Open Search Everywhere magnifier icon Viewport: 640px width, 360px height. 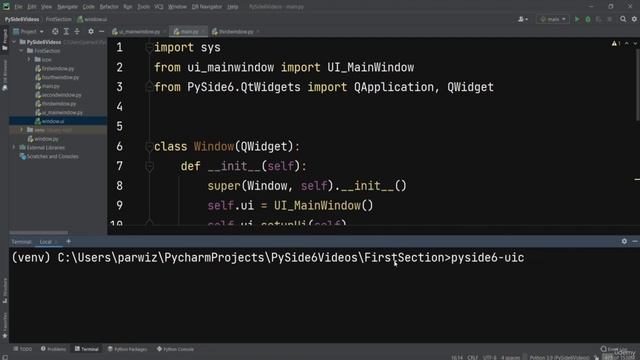[623, 19]
